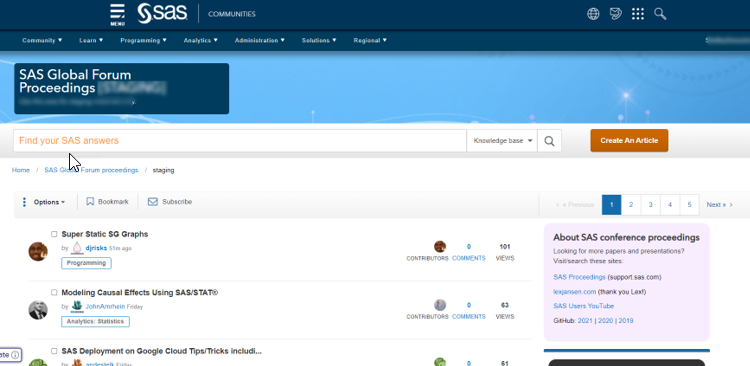Expand the Regional menu
The image size is (750, 366).
370,41
